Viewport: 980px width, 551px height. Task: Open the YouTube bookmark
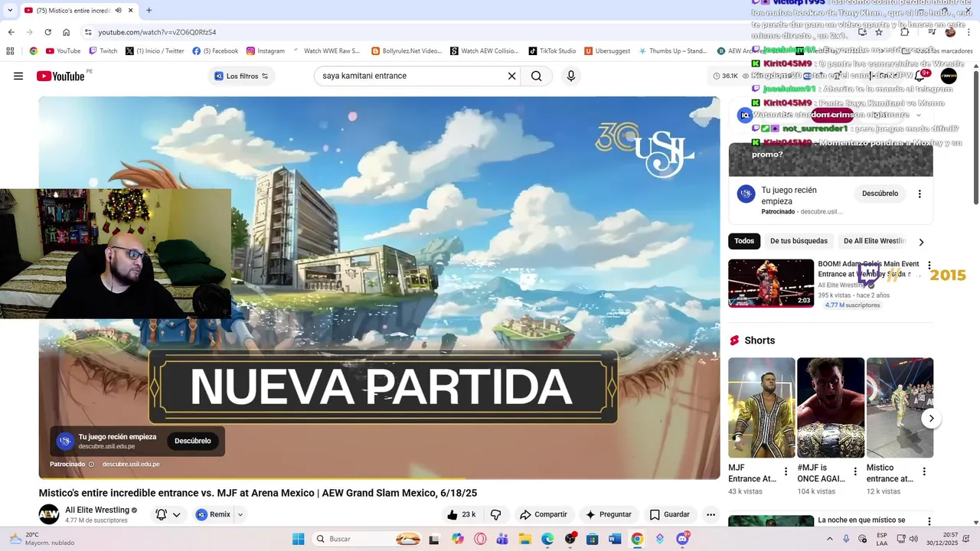(63, 51)
